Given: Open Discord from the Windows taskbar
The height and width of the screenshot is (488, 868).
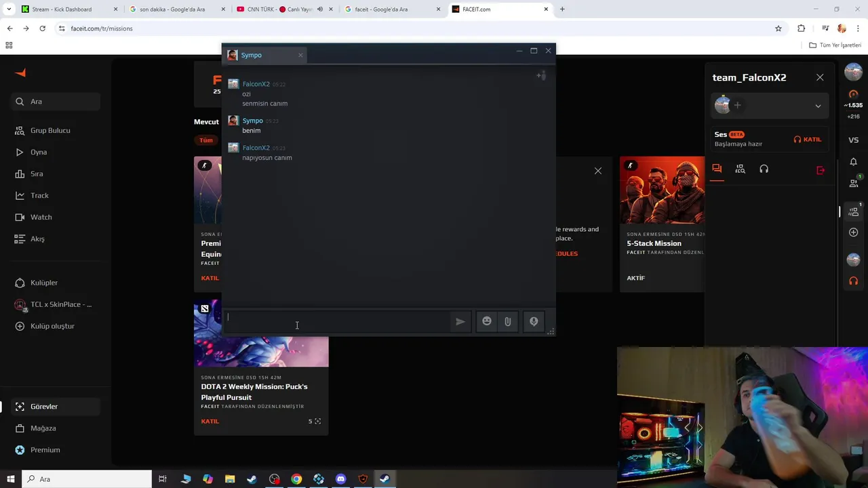Looking at the screenshot, I should [340, 479].
